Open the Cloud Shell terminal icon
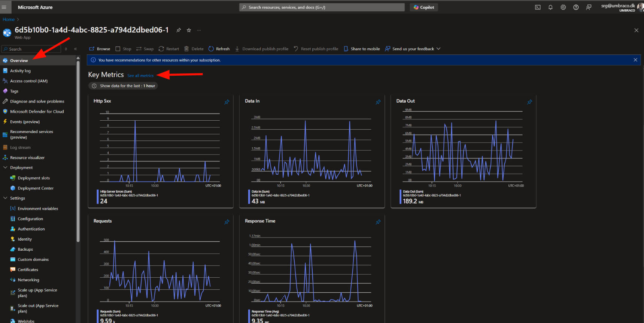 [538, 7]
